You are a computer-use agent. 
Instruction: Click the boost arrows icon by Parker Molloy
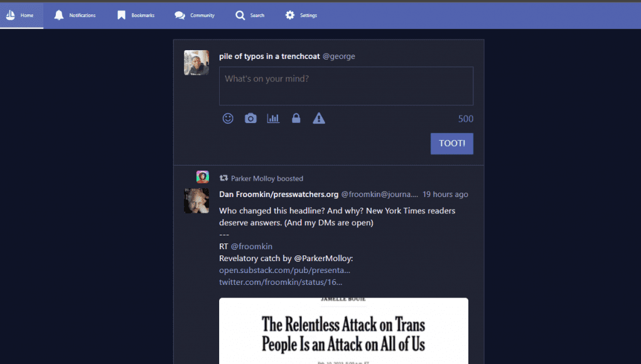[x=224, y=178]
